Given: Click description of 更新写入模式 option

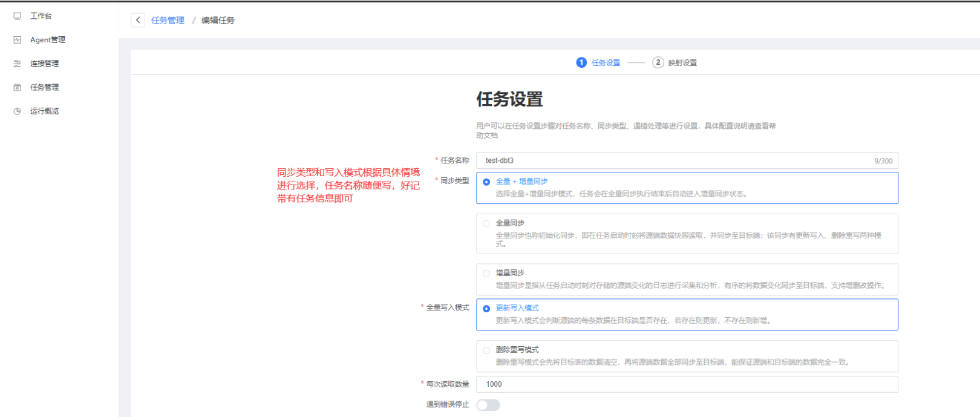Looking at the screenshot, I should pos(635,321).
